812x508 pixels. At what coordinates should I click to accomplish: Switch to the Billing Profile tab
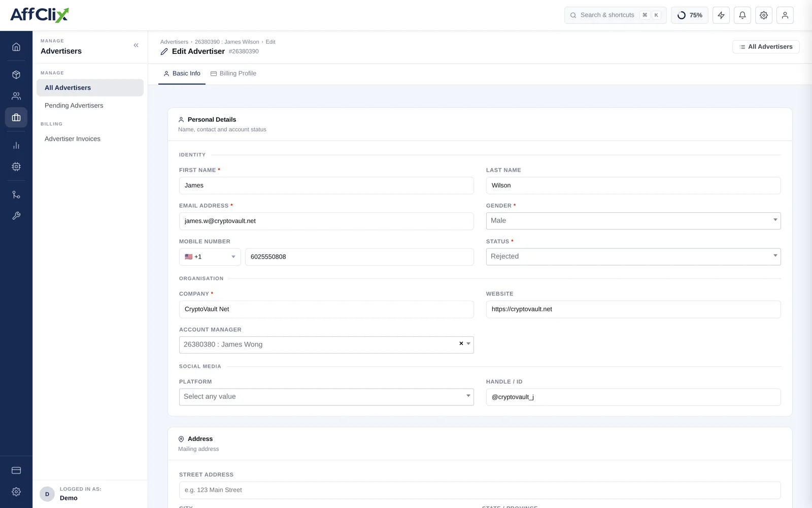coord(233,74)
